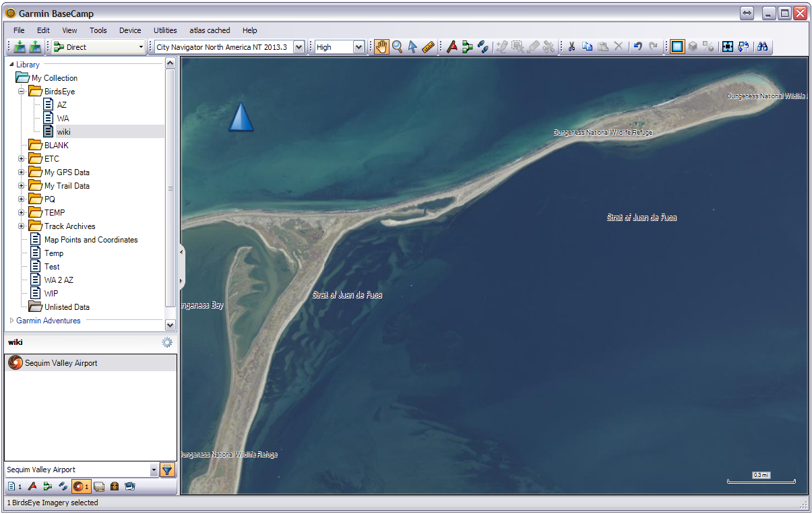Screen dimensions: 812x514
Task: Click the library pane scrollbar thumb
Action: (x=170, y=187)
